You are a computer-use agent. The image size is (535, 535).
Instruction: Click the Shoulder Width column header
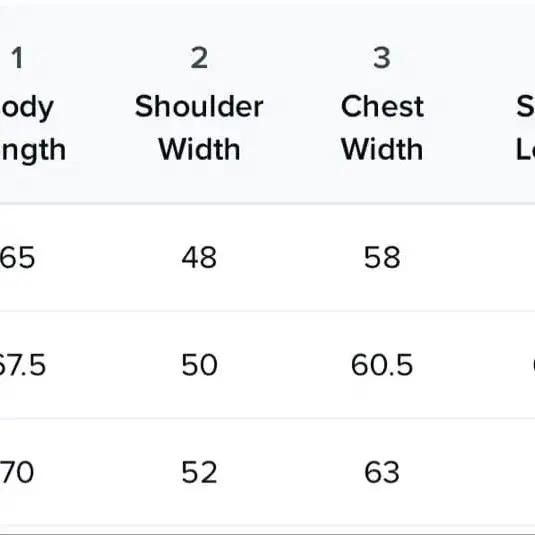[199, 128]
